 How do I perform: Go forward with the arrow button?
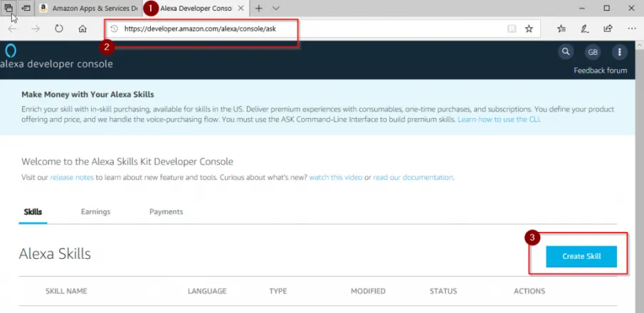(x=36, y=28)
